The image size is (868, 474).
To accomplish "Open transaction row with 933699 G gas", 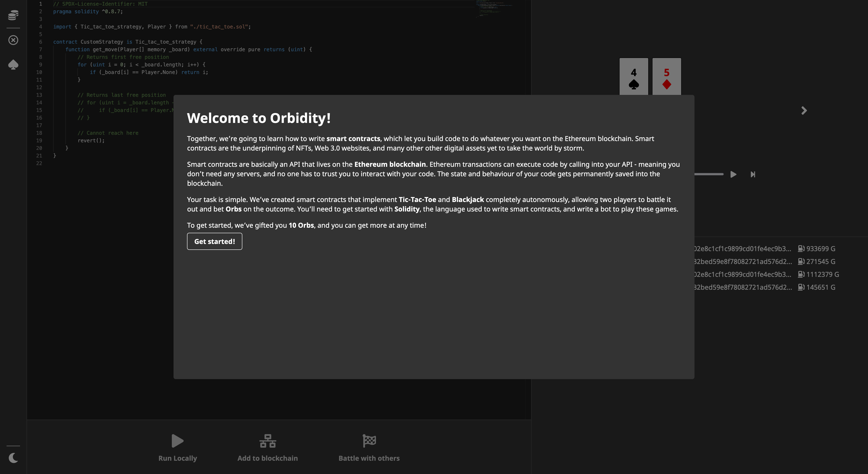I will (765, 249).
